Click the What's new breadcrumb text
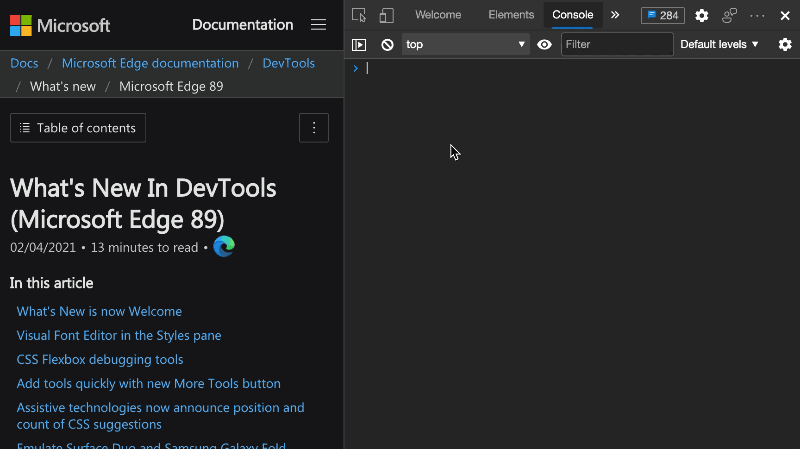The image size is (800, 449). 63,86
